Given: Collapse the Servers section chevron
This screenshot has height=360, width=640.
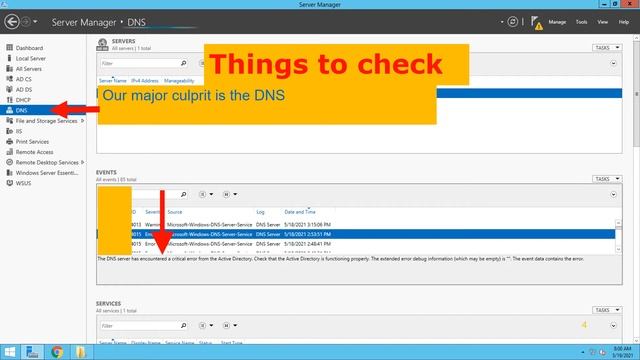Looking at the screenshot, I should coord(613,63).
